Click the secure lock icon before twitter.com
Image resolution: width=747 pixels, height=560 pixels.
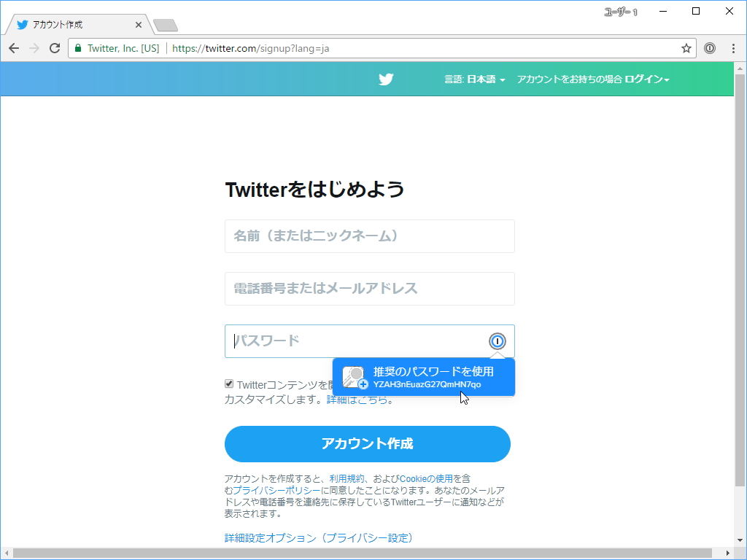point(77,48)
